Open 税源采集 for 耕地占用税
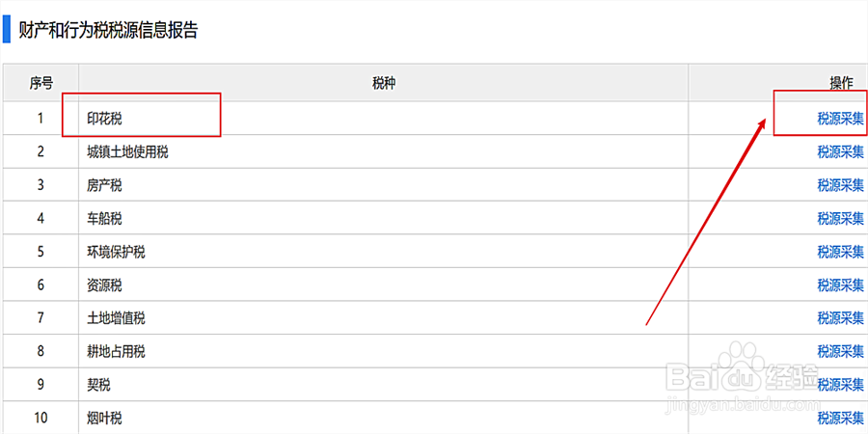Image resolution: width=868 pixels, height=434 pixels. pos(840,351)
